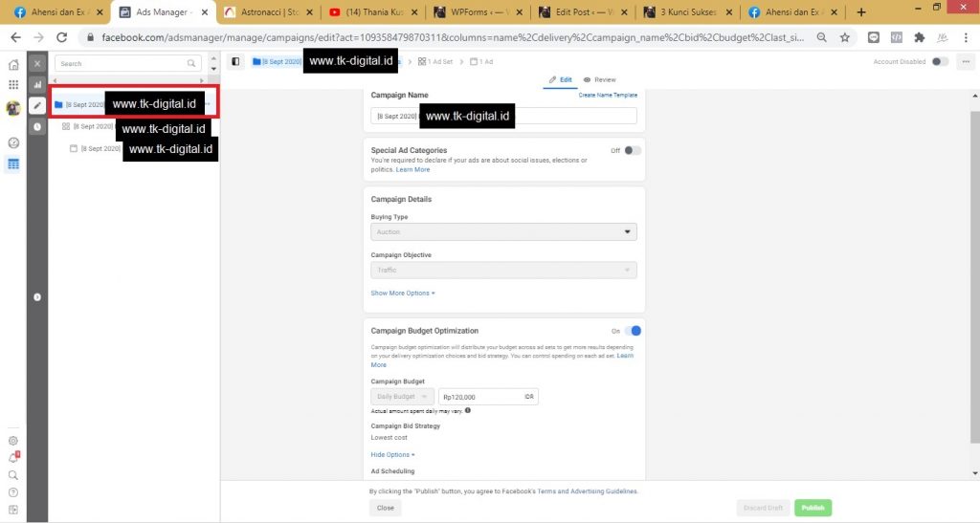Open notifications bell icon
This screenshot has width=980, height=523.
coord(13,457)
